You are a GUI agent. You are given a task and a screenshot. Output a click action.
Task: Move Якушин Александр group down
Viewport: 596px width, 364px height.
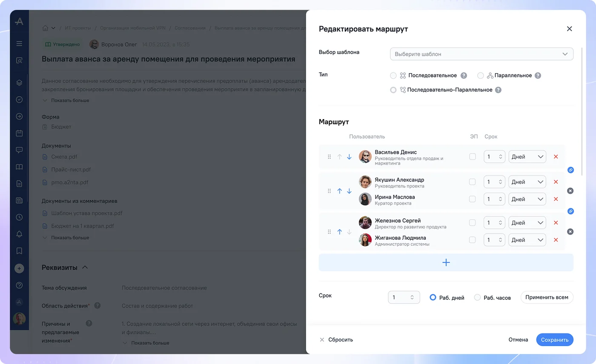tap(349, 191)
